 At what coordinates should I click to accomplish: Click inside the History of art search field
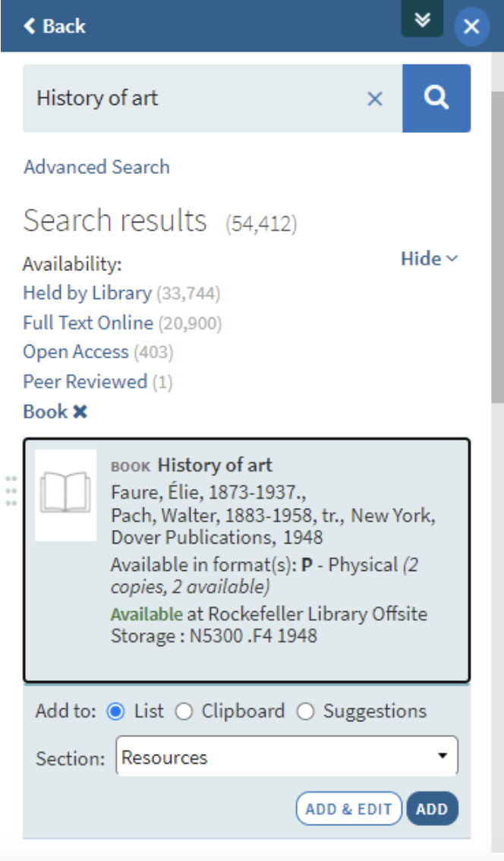pyautogui.click(x=190, y=99)
